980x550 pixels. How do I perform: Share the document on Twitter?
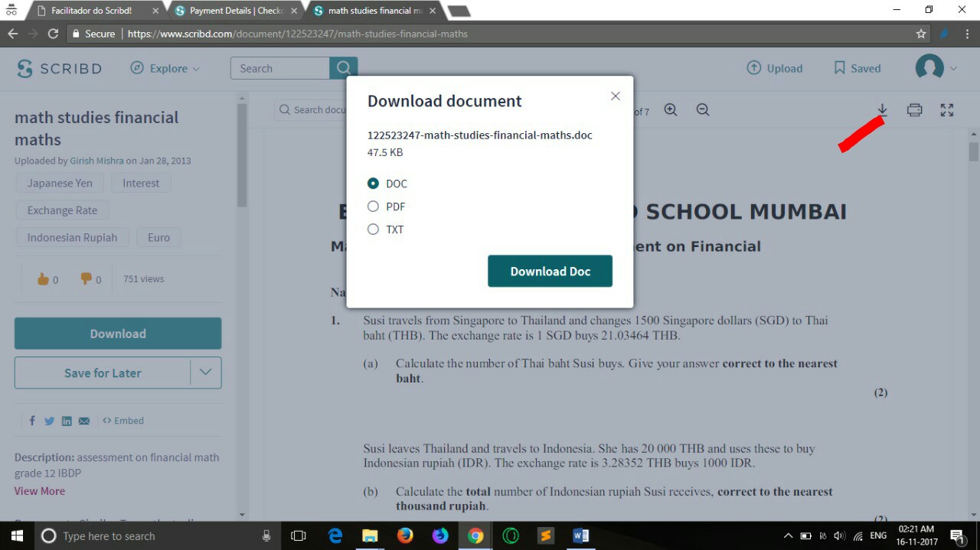[49, 420]
